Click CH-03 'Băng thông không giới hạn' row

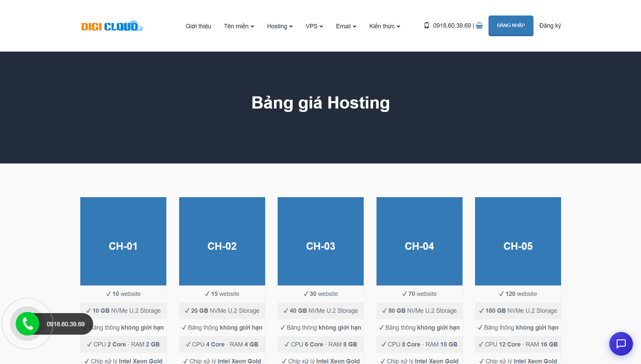coord(320,328)
